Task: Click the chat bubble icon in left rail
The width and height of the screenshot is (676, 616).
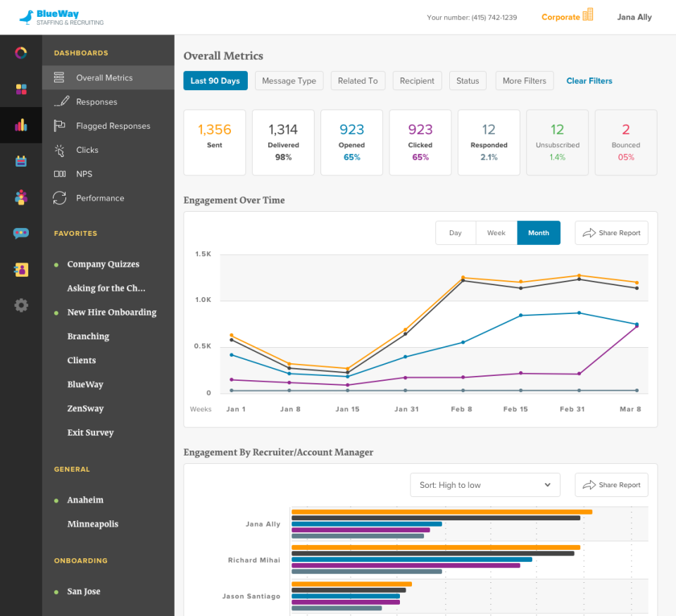Action: click(21, 233)
